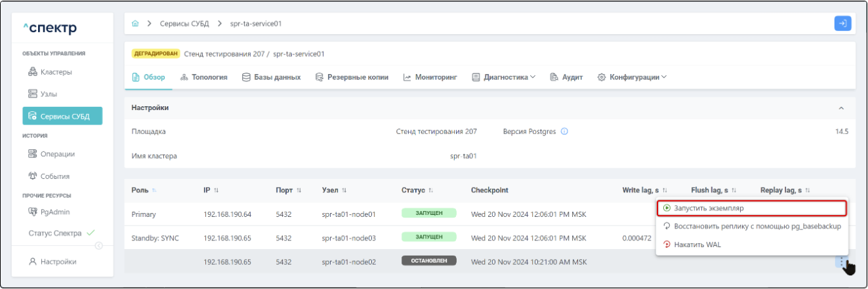Open Events (События) in sidebar
Viewport: 868px width, 289px height.
[55, 176]
